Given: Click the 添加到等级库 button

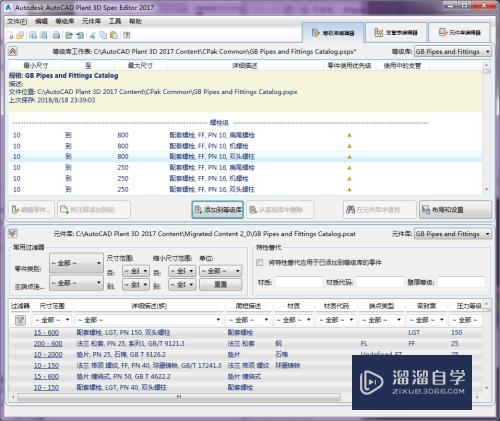Looking at the screenshot, I should click(218, 210).
